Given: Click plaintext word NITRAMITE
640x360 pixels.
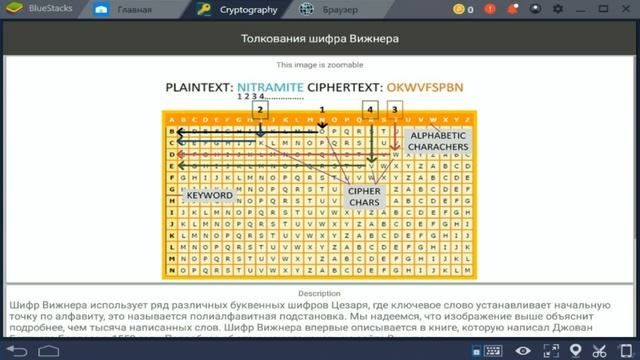Looking at the screenshot, I should (x=270, y=87).
